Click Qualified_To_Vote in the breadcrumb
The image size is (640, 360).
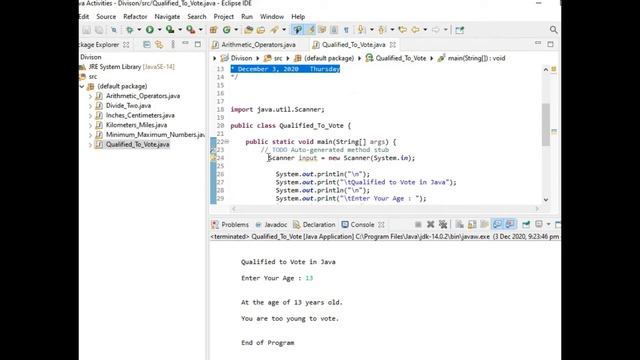click(401, 58)
